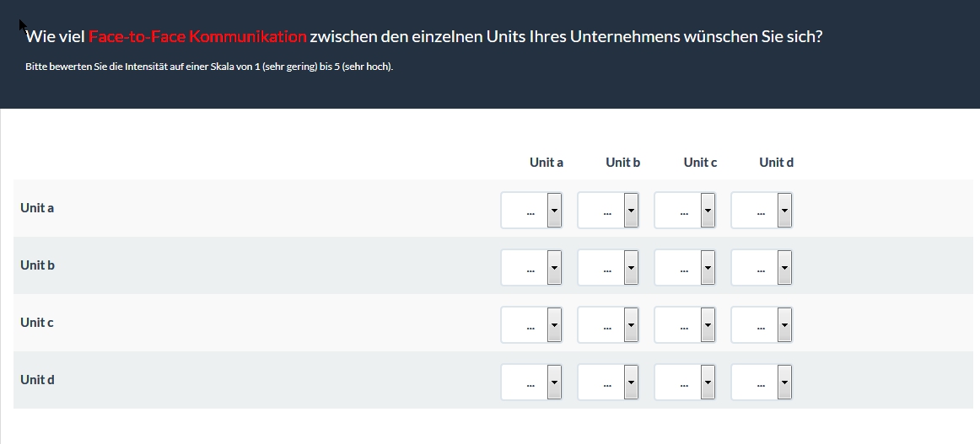Image resolution: width=980 pixels, height=444 pixels.
Task: Open the Unit d row, Unit a column dropdown
Action: pyautogui.click(x=531, y=382)
